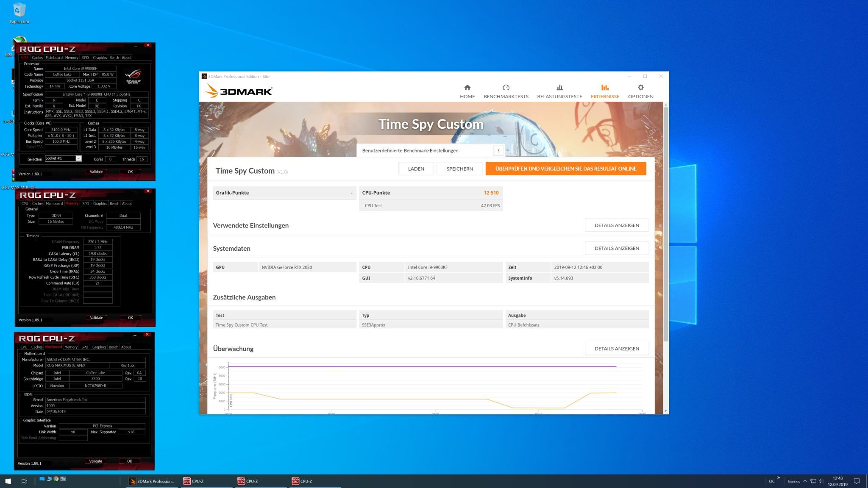Minimize the CPU-Z Memory window
Image resolution: width=868 pixels, height=488 pixels.
point(136,191)
